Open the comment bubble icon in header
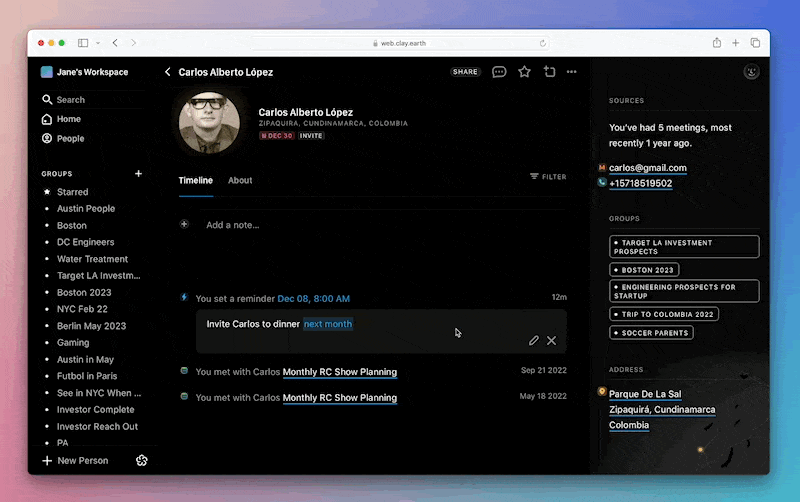This screenshot has width=800, height=502. coord(499,72)
